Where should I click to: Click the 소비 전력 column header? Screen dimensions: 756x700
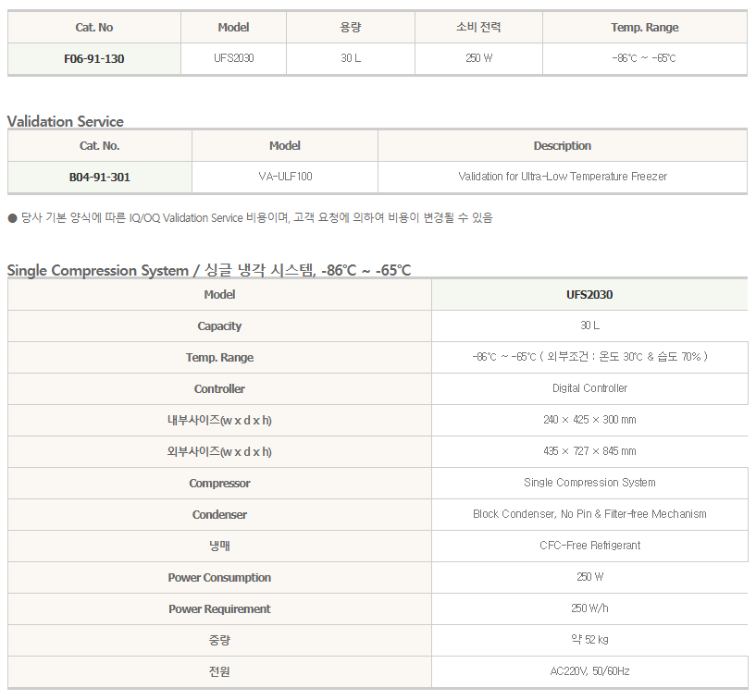[x=478, y=28]
